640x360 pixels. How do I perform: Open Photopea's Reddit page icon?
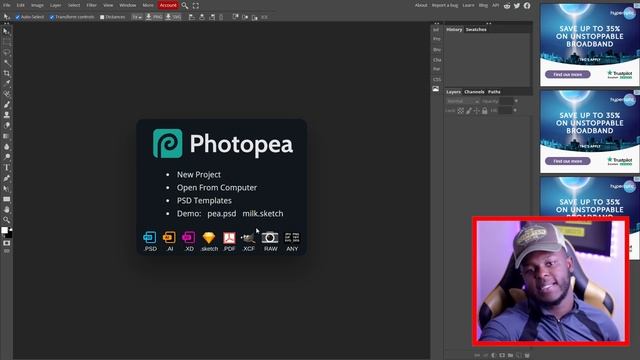coord(507,5)
